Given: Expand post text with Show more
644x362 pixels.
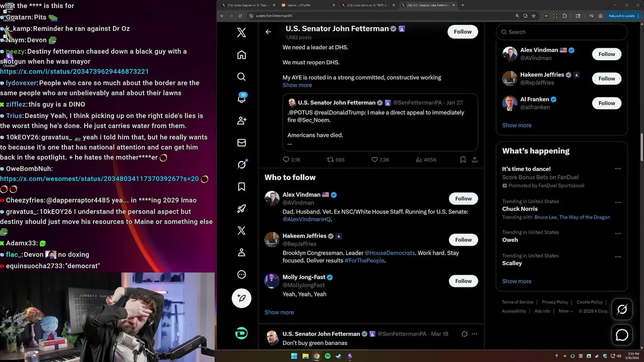Looking at the screenshot, I should 297,85.
